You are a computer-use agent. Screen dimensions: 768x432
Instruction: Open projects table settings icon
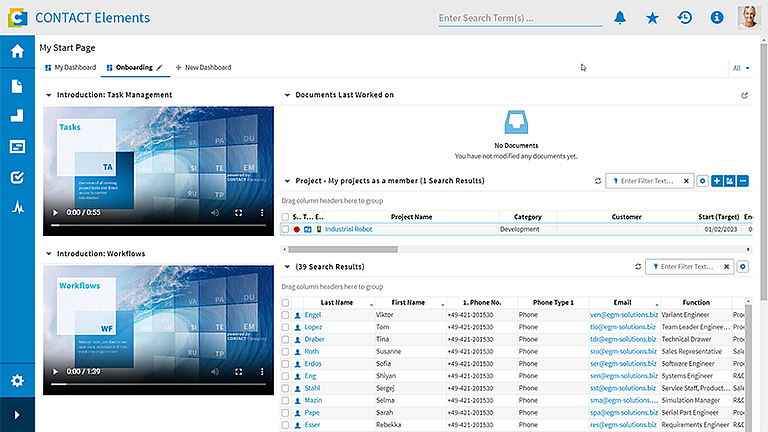702,181
